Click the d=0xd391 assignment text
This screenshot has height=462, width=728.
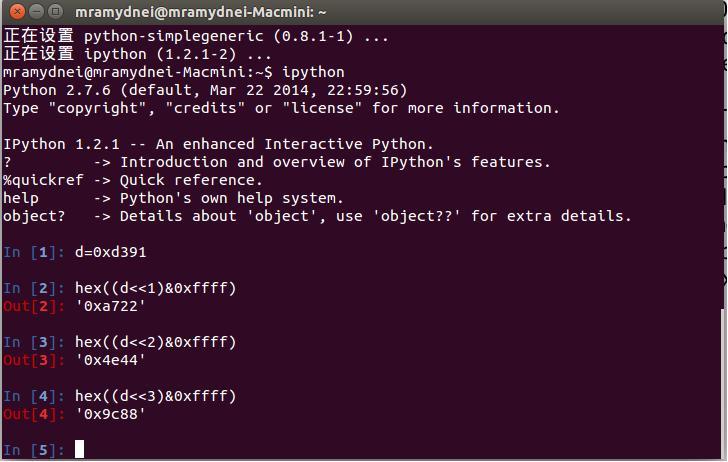click(110, 251)
